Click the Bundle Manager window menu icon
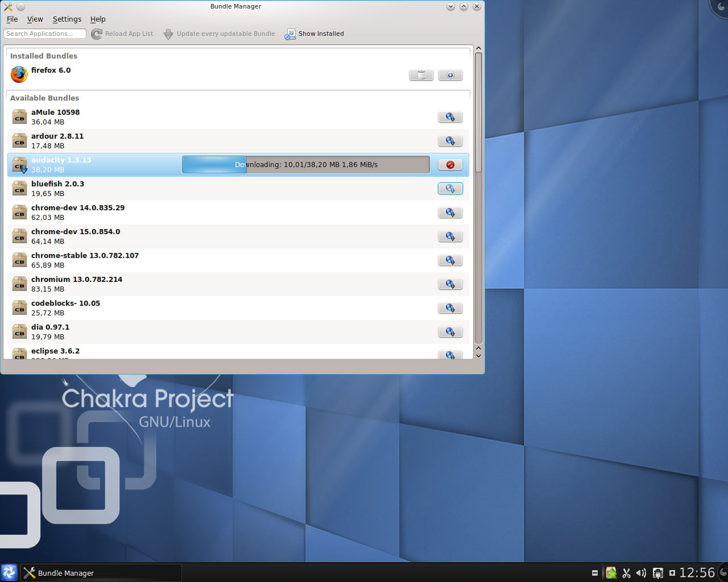 8,7
